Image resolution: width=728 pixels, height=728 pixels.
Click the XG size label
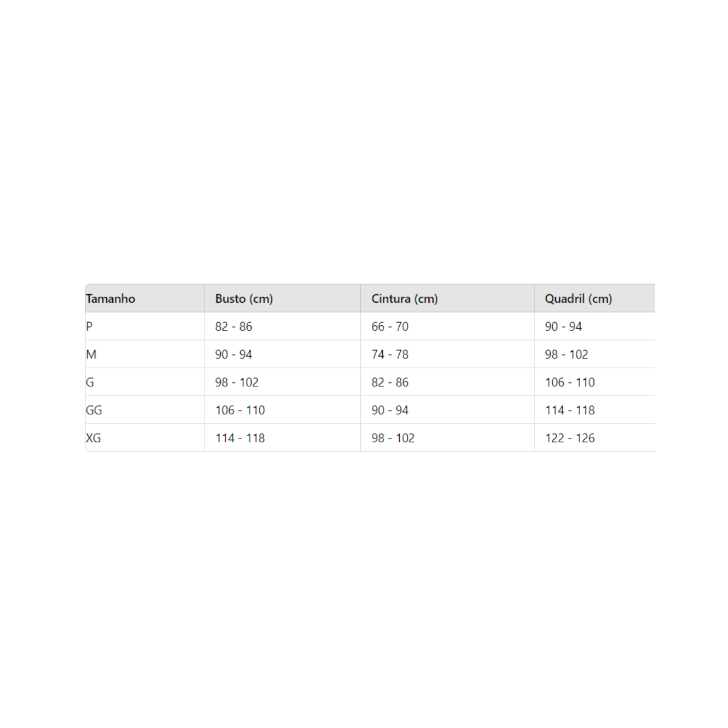point(93,438)
